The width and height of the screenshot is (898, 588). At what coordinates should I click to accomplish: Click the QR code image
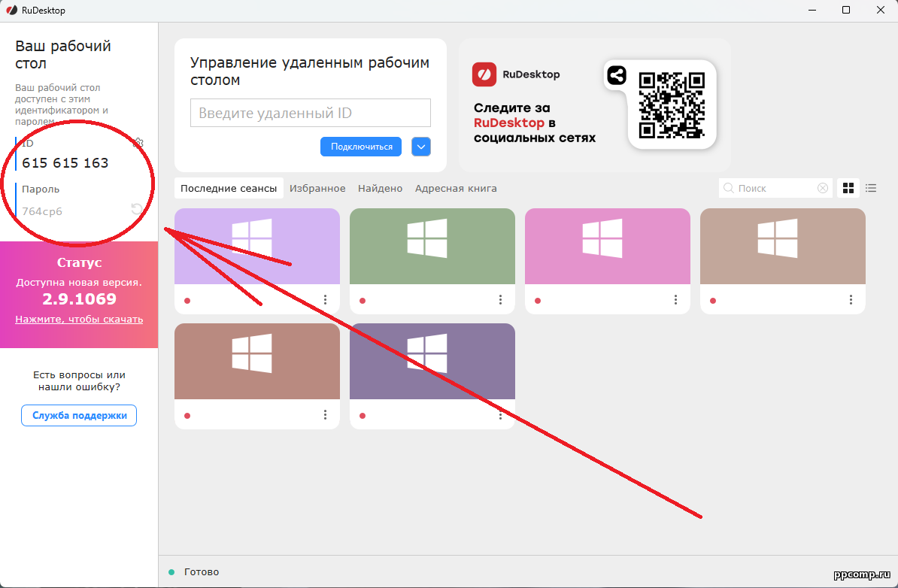pos(671,105)
